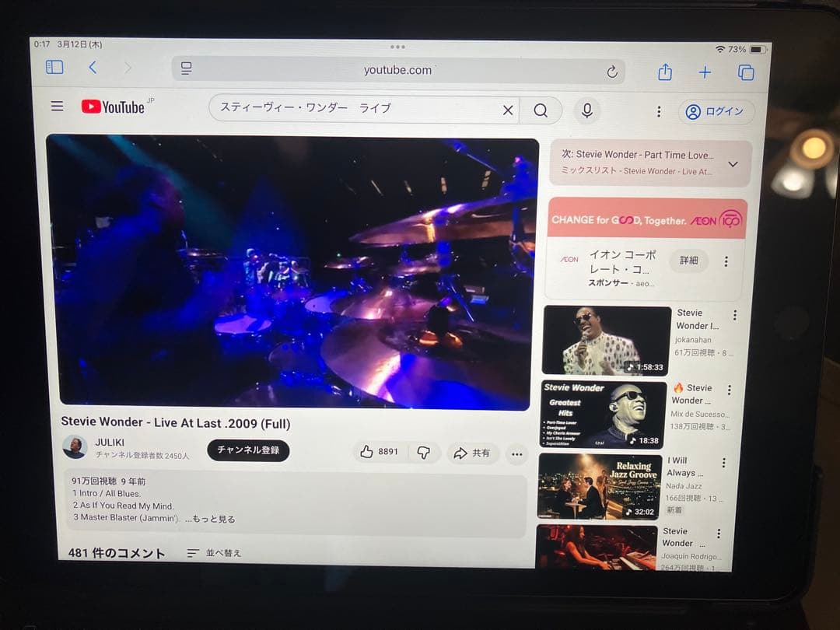Click the I Will Always video title

tap(684, 467)
